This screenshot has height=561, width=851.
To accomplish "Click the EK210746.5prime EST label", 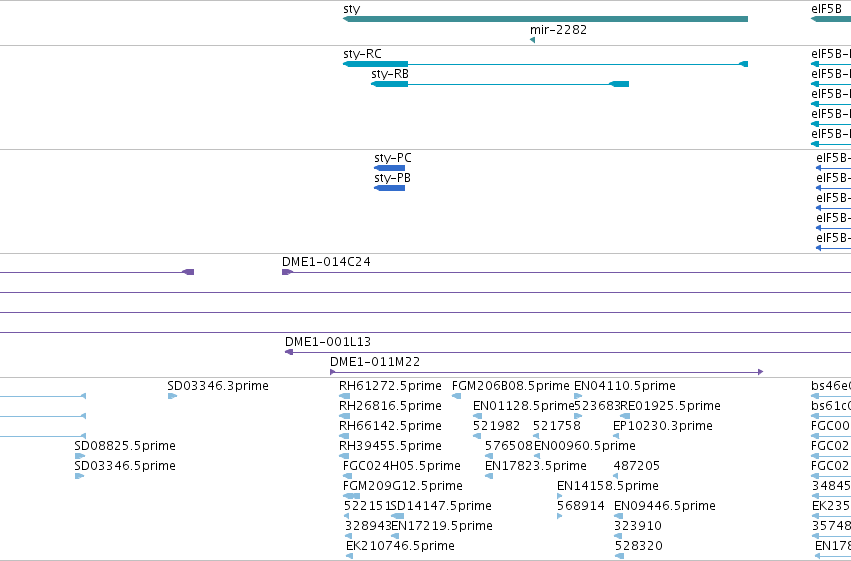I will pyautogui.click(x=401, y=546).
